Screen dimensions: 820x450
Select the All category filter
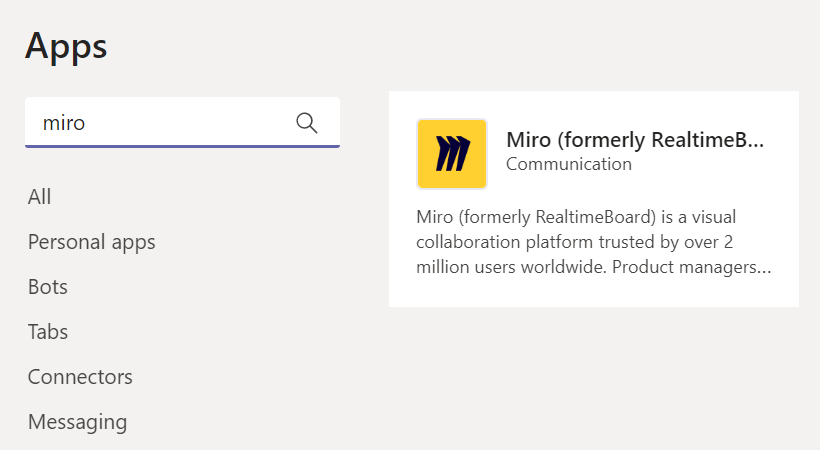click(x=40, y=197)
